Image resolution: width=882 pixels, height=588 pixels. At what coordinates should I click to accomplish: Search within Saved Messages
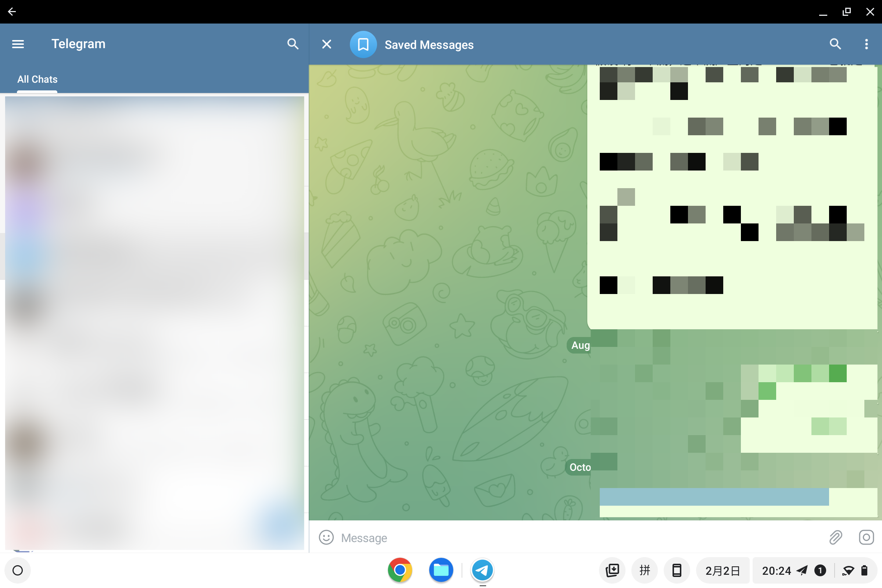point(835,44)
